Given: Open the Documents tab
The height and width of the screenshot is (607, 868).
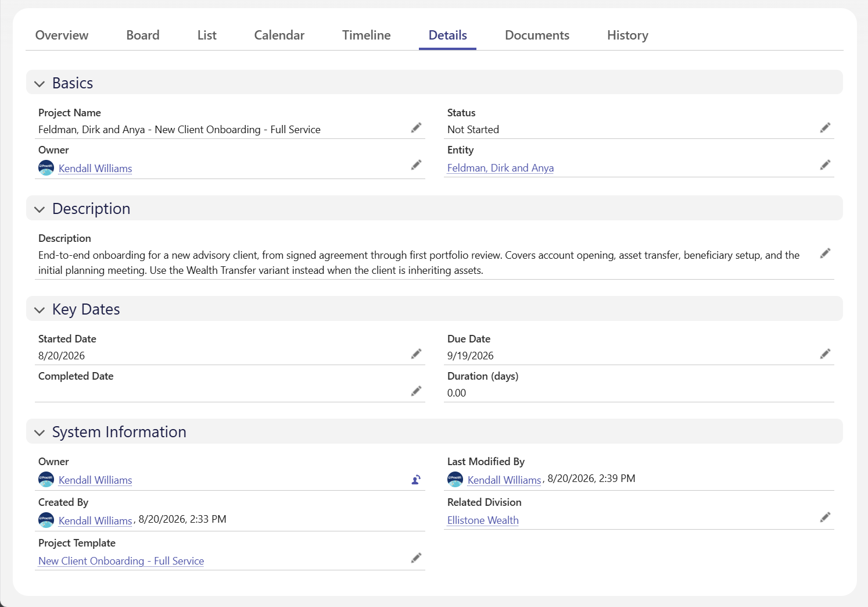Looking at the screenshot, I should [x=537, y=35].
